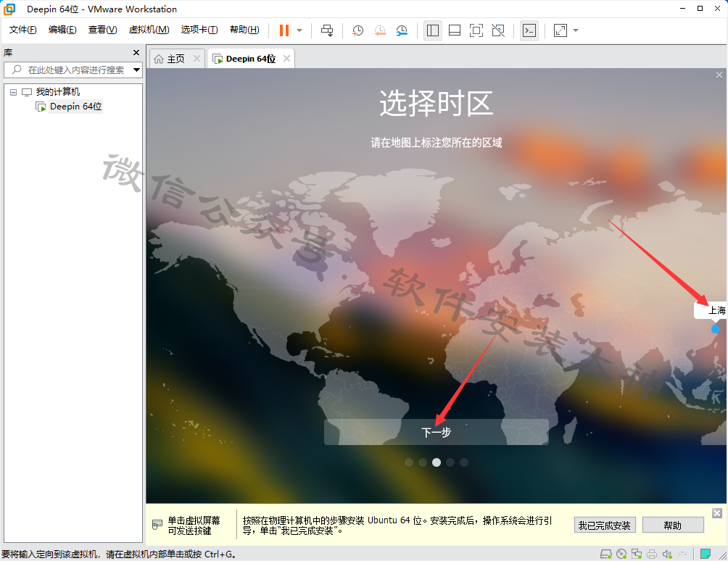Close the Deepin installer window

click(719, 75)
